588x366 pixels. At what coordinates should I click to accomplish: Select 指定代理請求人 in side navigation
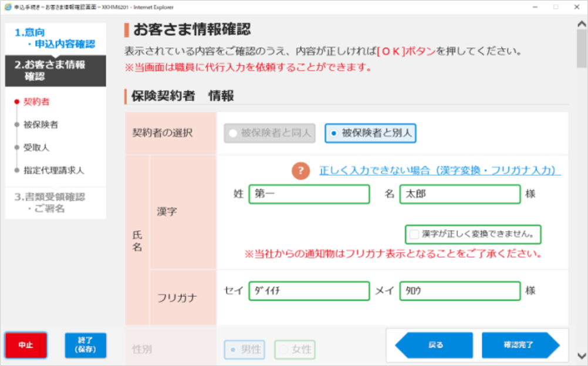[x=53, y=171]
